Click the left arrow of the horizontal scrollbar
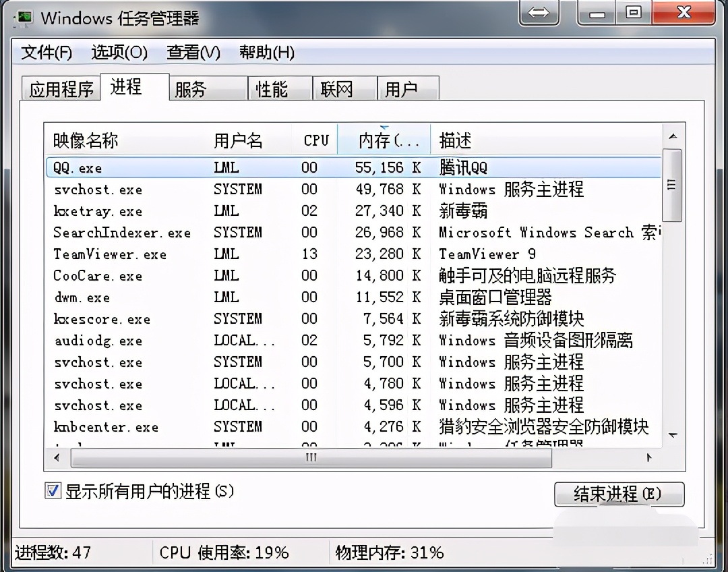 tap(57, 457)
